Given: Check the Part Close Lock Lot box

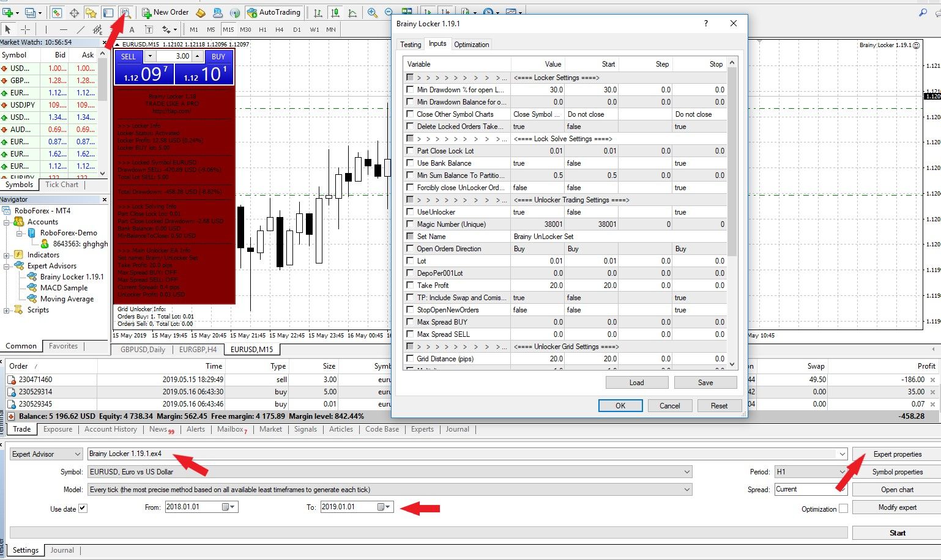Looking at the screenshot, I should coord(410,151).
